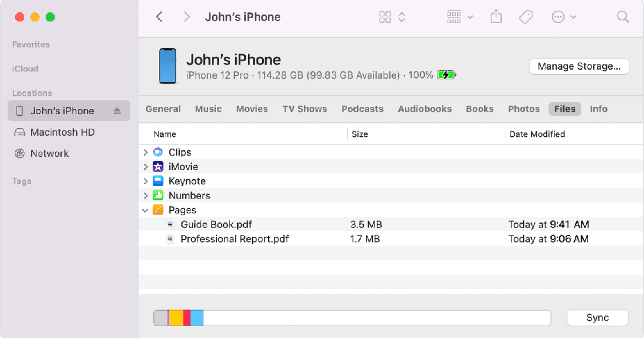
Task: Switch to the Photos tab
Action: (x=523, y=109)
